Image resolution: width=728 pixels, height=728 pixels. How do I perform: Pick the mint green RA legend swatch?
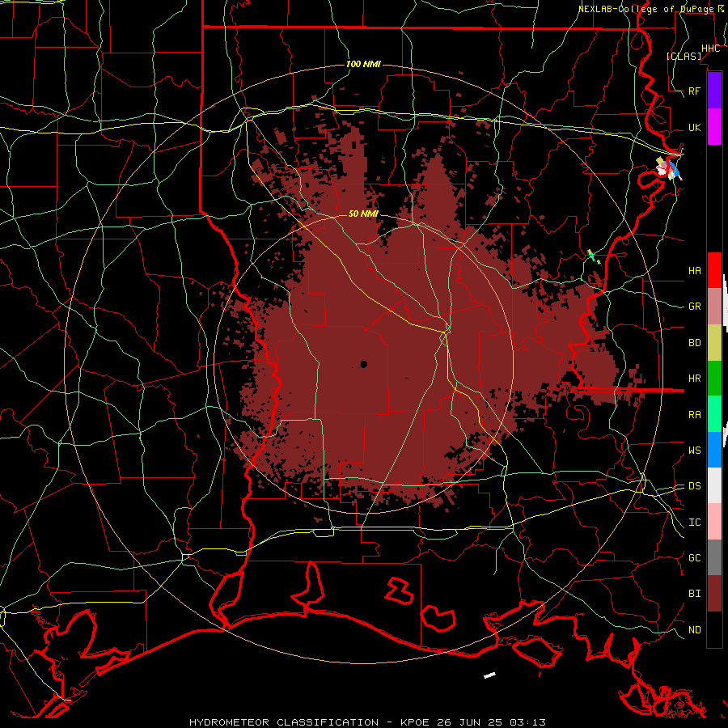[x=714, y=414]
